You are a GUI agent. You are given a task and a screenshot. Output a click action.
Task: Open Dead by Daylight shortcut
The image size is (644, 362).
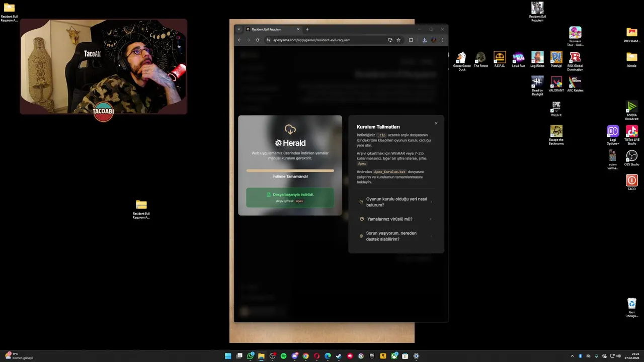point(537,85)
